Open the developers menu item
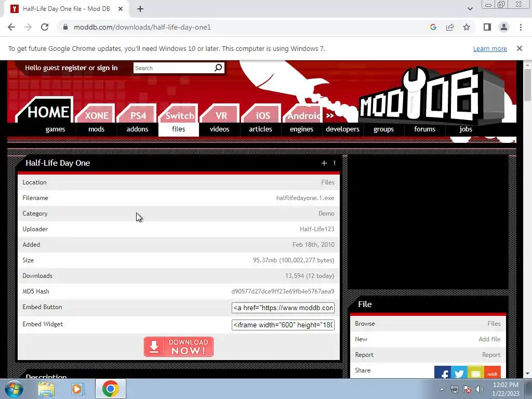This screenshot has height=399, width=532. 343,129
